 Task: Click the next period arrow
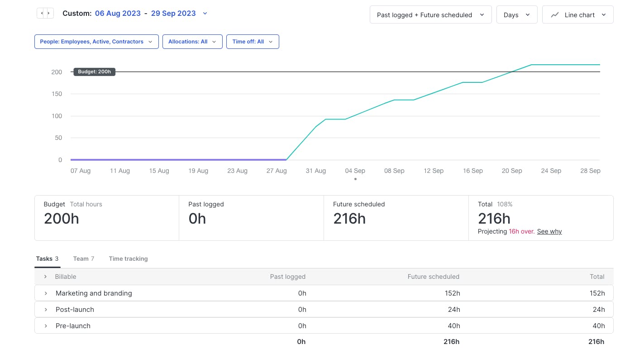(49, 13)
